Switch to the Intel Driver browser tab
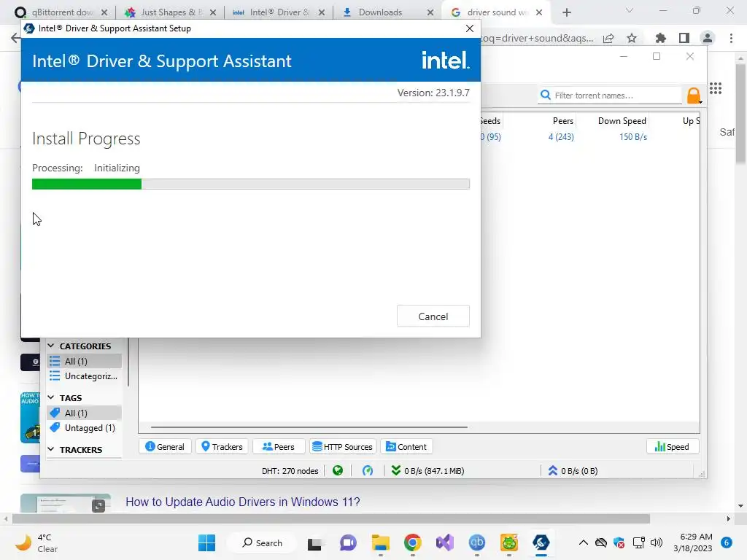747x560 pixels. click(277, 12)
